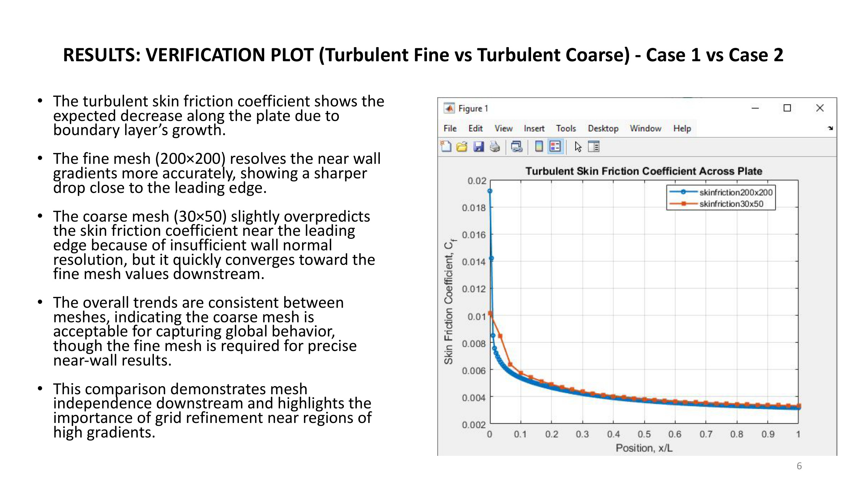
Task: Click the skinfriction200x200 legend entry
Action: [x=735, y=193]
